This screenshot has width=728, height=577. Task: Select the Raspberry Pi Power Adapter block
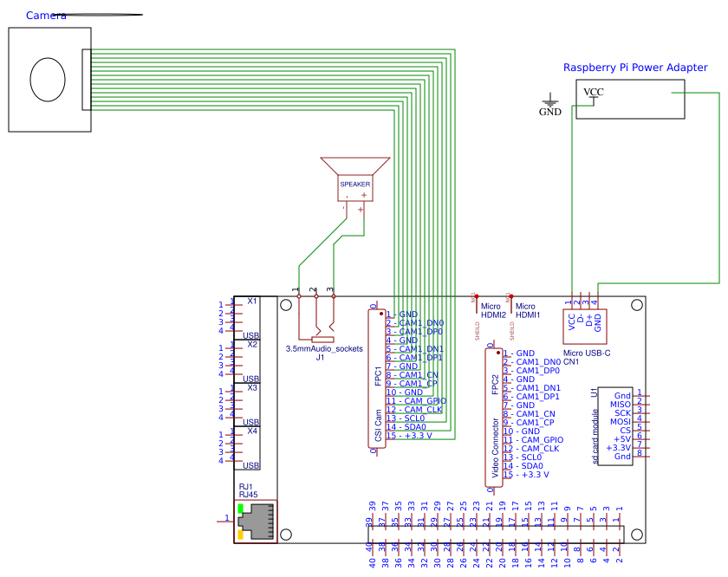point(630,99)
